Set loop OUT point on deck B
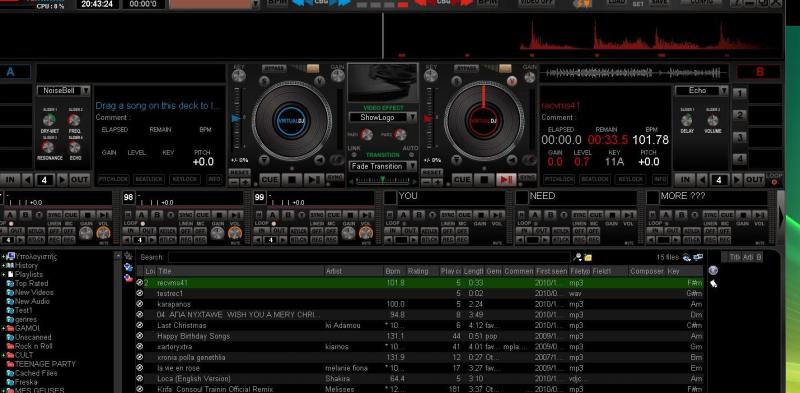Image resolution: width=800 pixels, height=393 pixels. pos(754,180)
